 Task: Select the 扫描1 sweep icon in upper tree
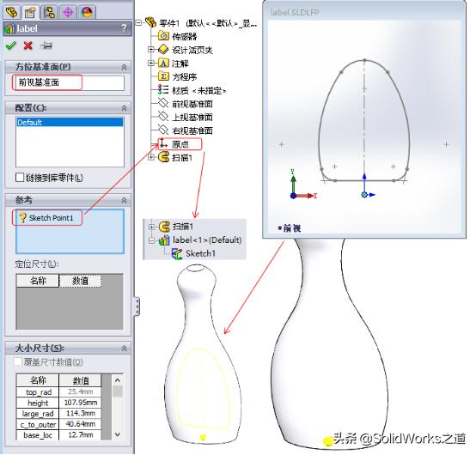click(164, 157)
